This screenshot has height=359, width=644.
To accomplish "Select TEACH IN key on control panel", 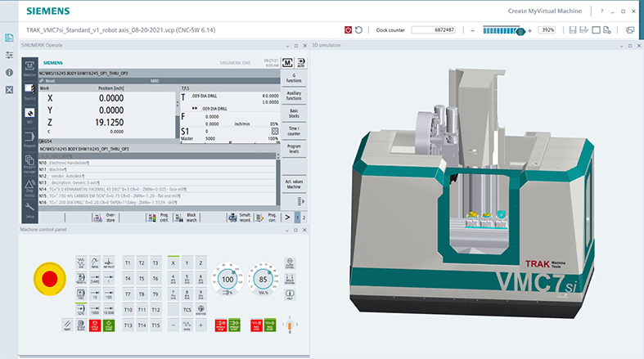I will [x=81, y=278].
